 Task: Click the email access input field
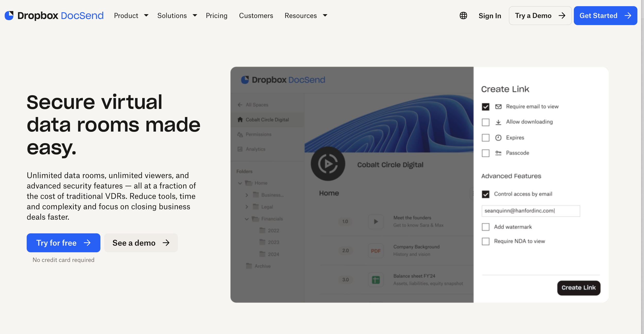click(530, 211)
